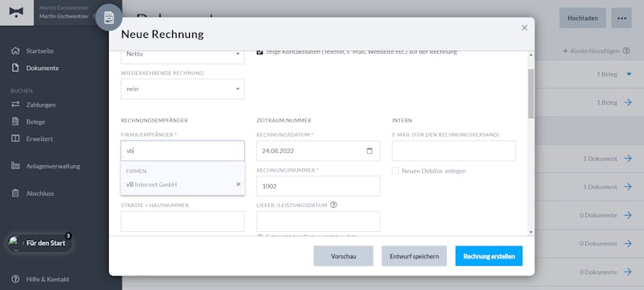
Task: Expand the Netto dropdown
Action: [x=183, y=54]
